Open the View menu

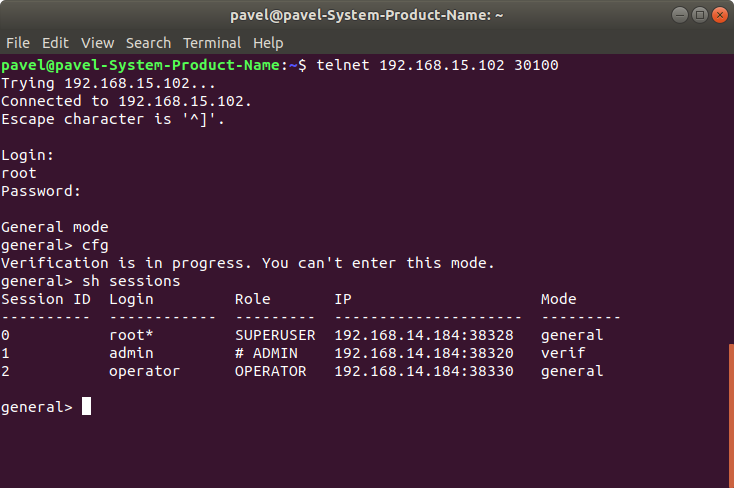[97, 43]
